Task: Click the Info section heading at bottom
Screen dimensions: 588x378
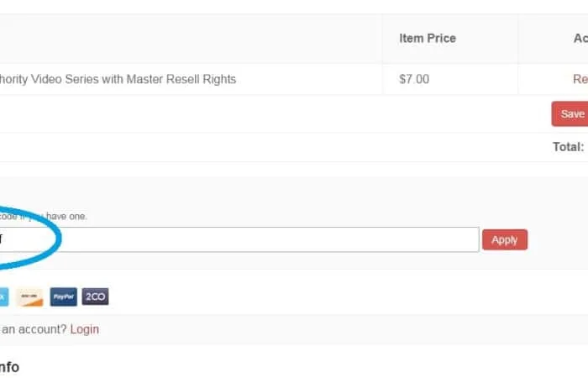Action: (9, 367)
